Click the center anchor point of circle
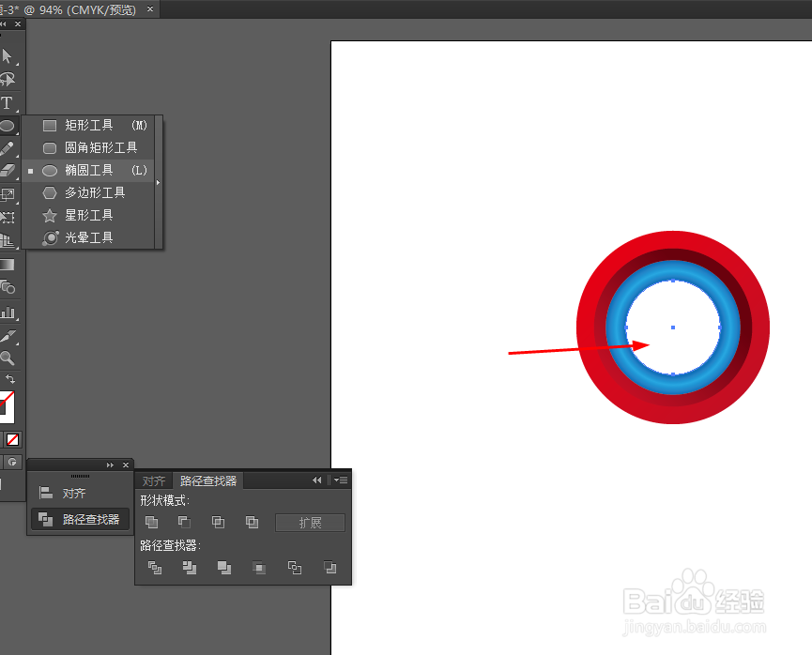 (x=673, y=327)
